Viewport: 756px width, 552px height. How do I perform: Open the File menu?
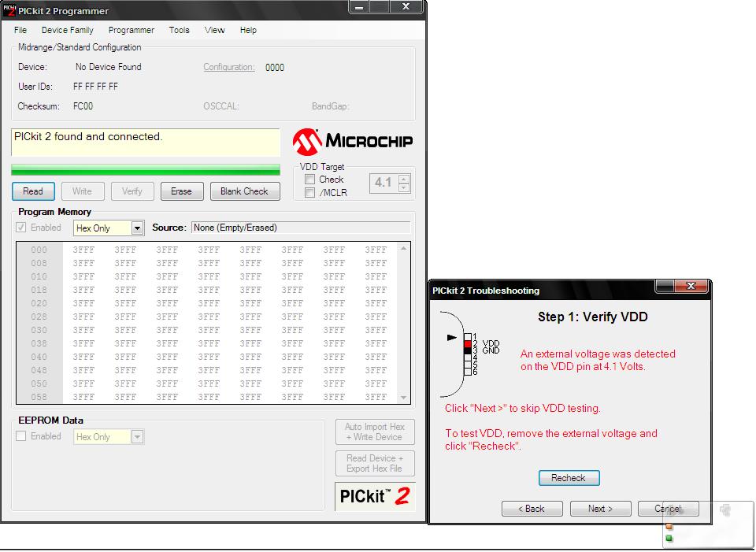[x=20, y=30]
